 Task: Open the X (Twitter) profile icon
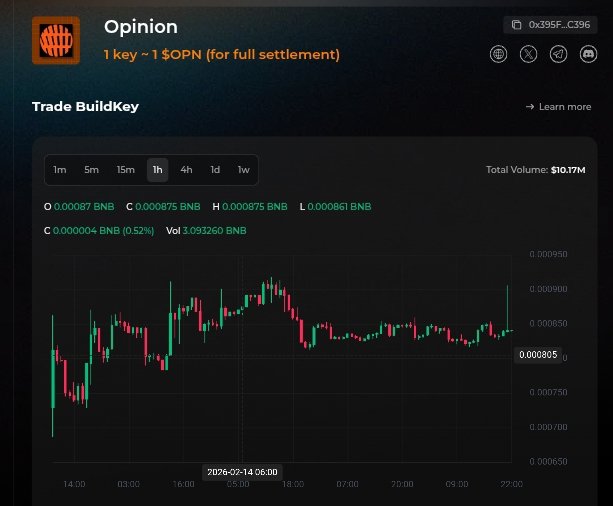click(x=529, y=54)
